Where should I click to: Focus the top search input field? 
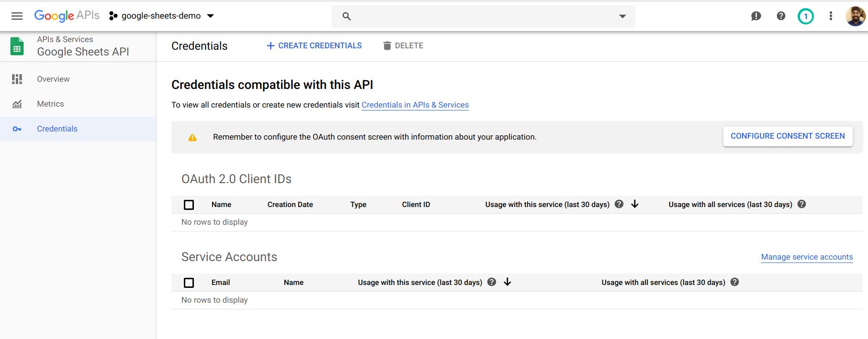click(x=479, y=16)
